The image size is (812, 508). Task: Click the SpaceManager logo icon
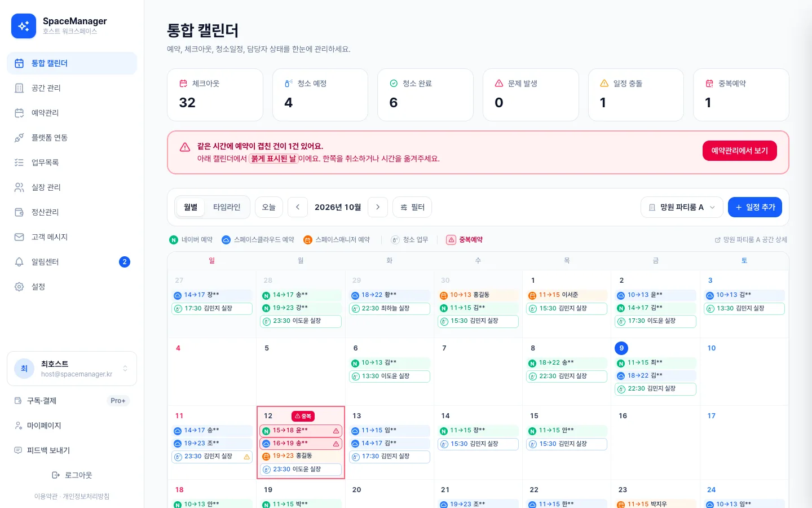[x=24, y=26]
